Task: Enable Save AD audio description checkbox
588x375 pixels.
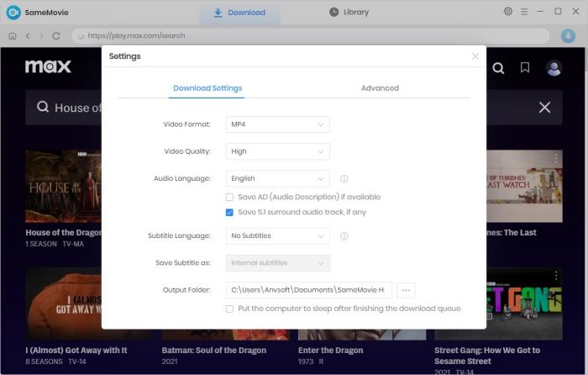Action: click(x=230, y=197)
